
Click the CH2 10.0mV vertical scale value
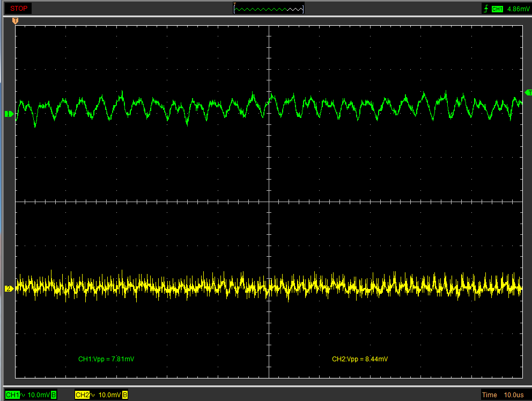click(109, 395)
